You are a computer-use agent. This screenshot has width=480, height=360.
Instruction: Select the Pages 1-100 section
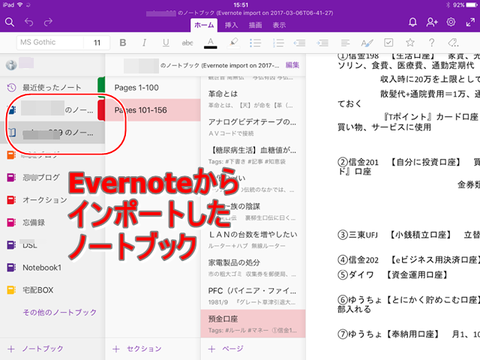pyautogui.click(x=153, y=88)
